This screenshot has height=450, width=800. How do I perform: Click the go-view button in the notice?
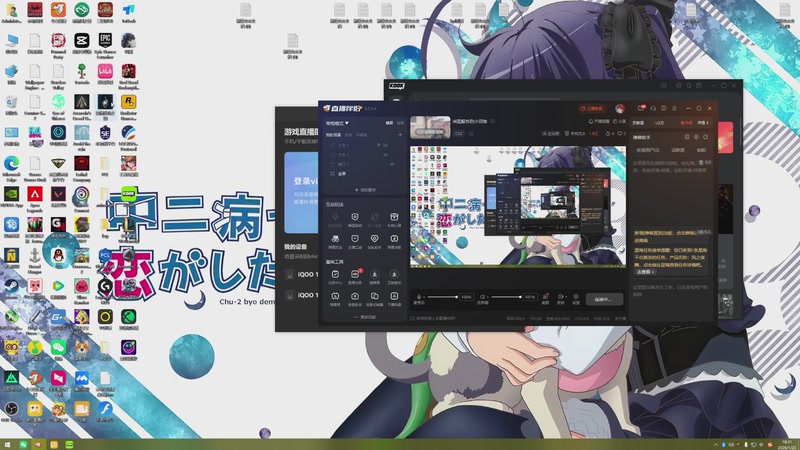[x=644, y=272]
